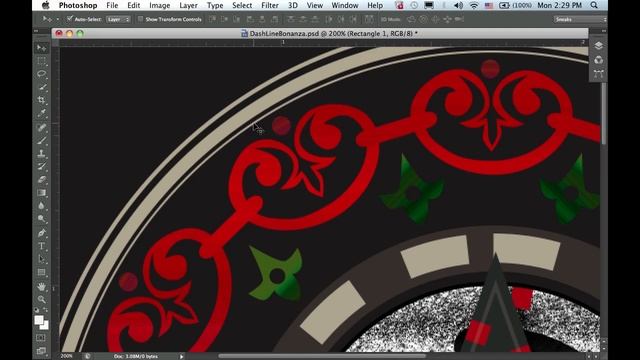This screenshot has height=360, width=640.
Task: Select the Pen tool
Action: (42, 233)
